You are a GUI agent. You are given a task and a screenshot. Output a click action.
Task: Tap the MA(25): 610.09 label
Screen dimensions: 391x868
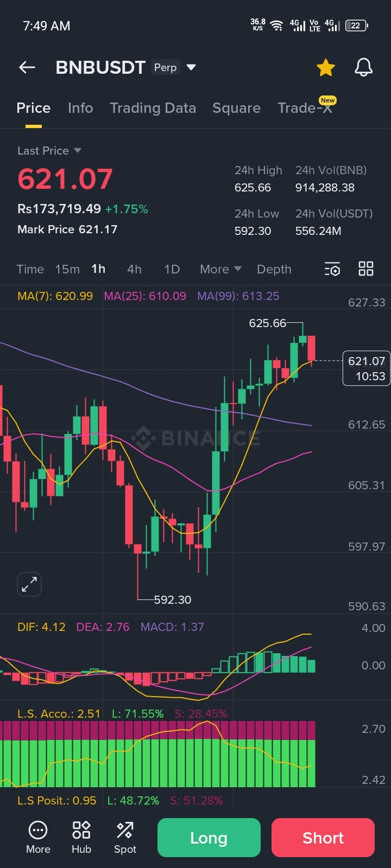(x=145, y=296)
